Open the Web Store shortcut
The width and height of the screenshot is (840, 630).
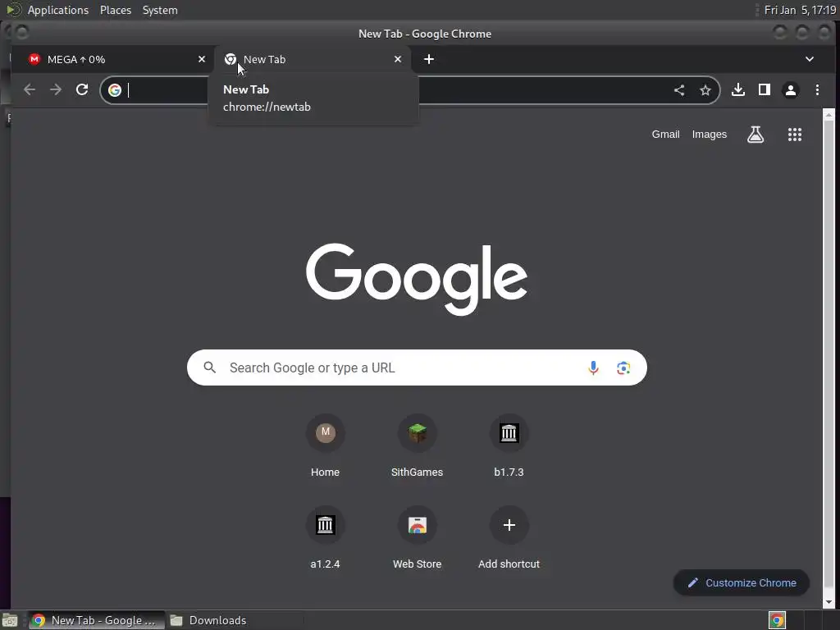tap(417, 537)
